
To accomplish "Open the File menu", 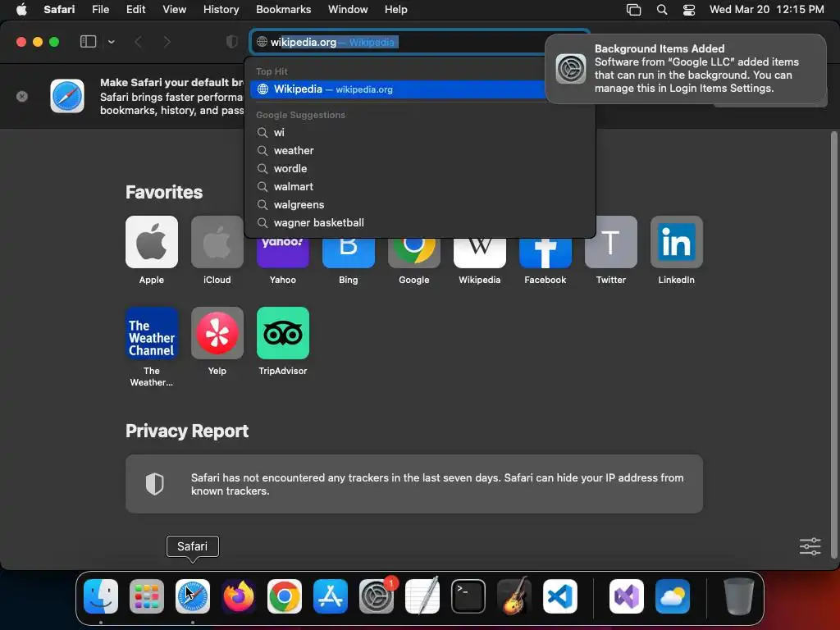I will coord(100,10).
